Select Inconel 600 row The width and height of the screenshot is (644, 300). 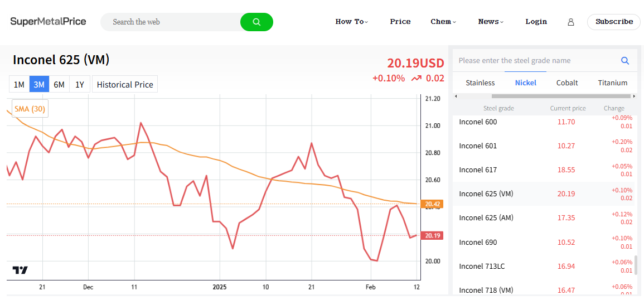point(544,122)
